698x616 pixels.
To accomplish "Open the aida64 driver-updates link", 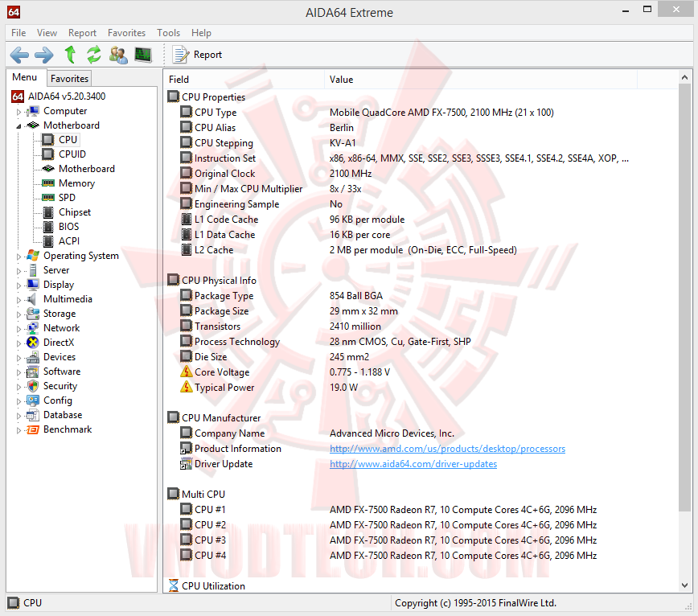I will pyautogui.click(x=413, y=464).
